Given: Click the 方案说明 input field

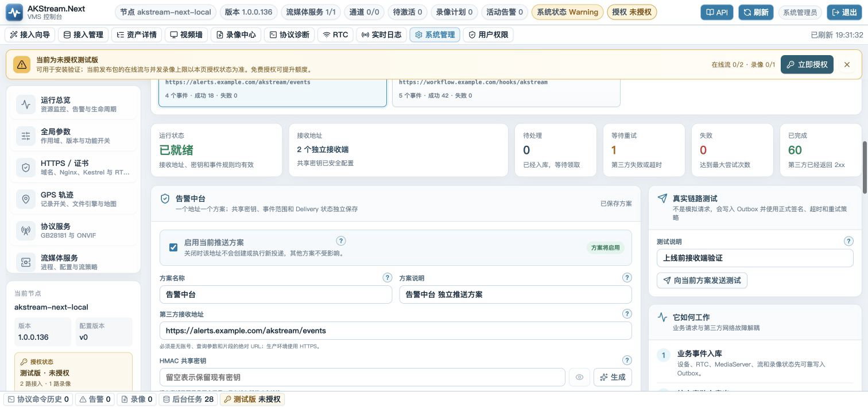Looking at the screenshot, I should tap(516, 294).
